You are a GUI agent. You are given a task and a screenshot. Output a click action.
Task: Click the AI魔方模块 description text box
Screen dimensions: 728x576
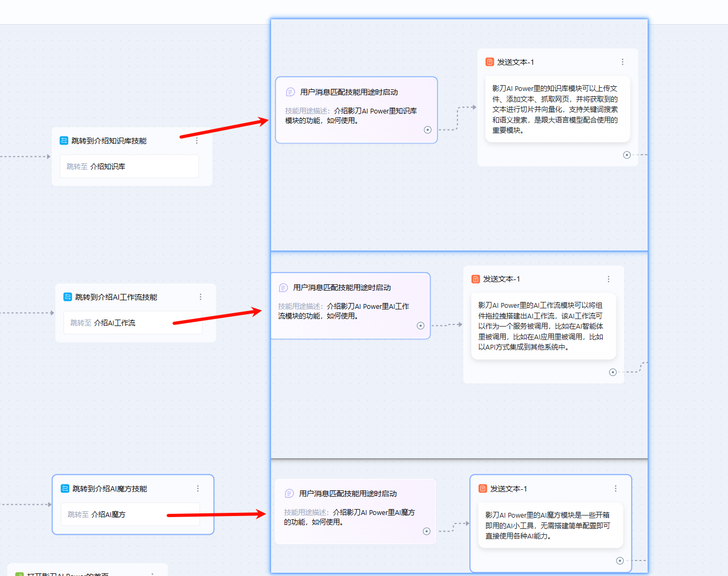pos(551,525)
